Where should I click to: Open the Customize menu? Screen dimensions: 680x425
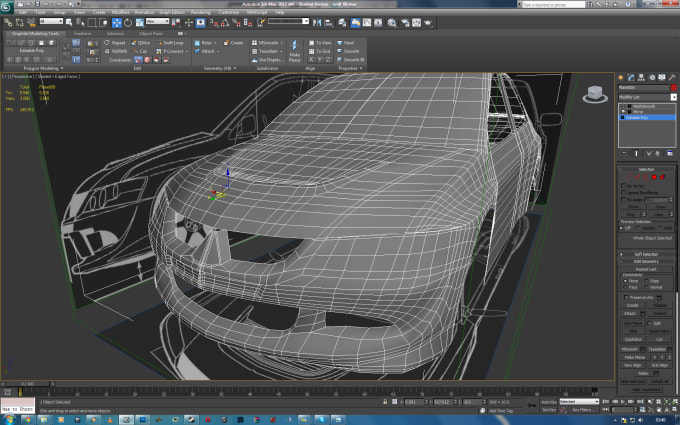(x=229, y=12)
